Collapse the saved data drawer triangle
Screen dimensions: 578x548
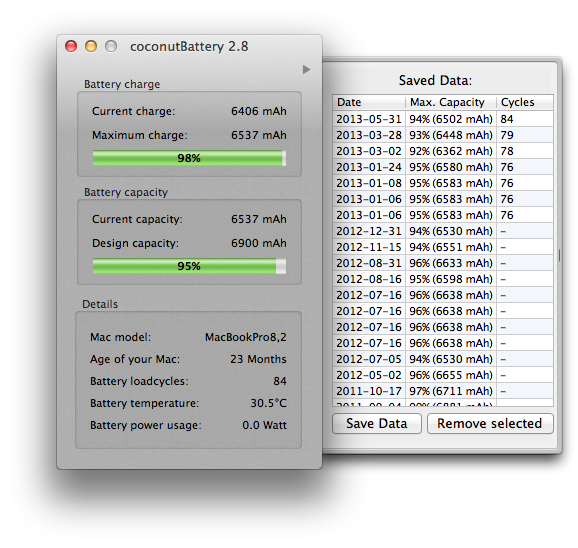pyautogui.click(x=306, y=69)
